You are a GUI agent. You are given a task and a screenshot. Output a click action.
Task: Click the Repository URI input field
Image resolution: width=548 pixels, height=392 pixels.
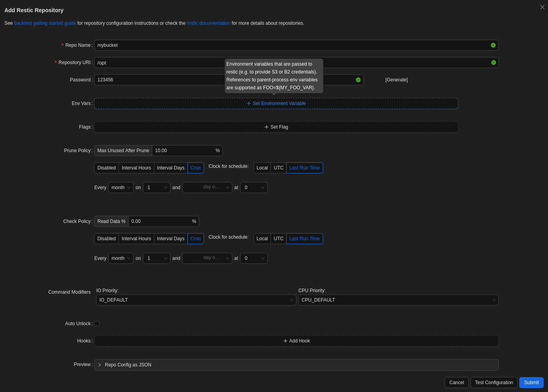coord(296,63)
